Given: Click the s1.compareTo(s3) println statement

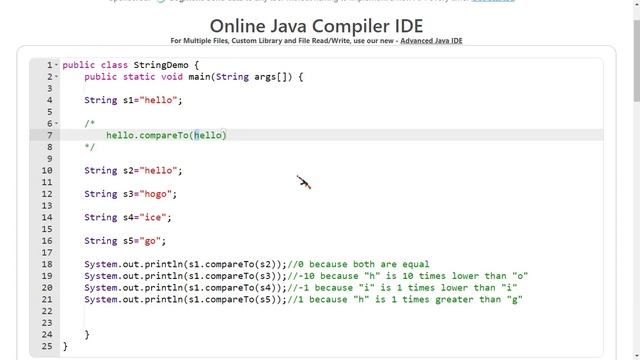Looking at the screenshot, I should pyautogui.click(x=185, y=276).
